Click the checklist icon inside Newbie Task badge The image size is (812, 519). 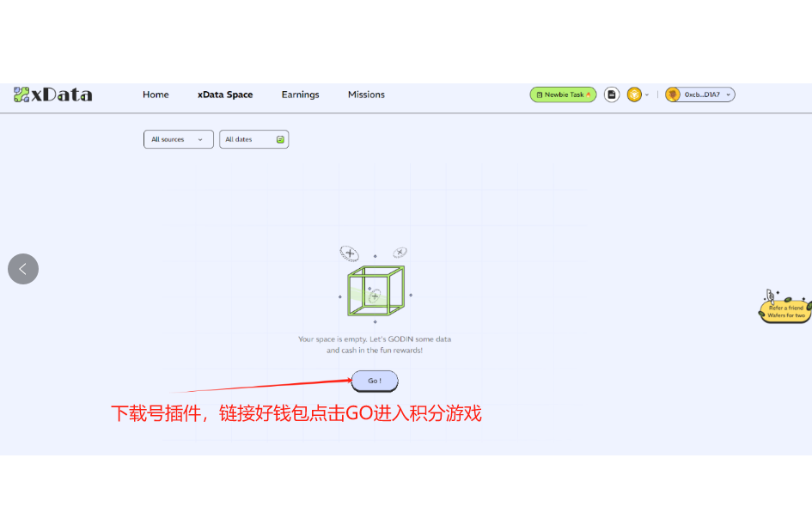[540, 95]
